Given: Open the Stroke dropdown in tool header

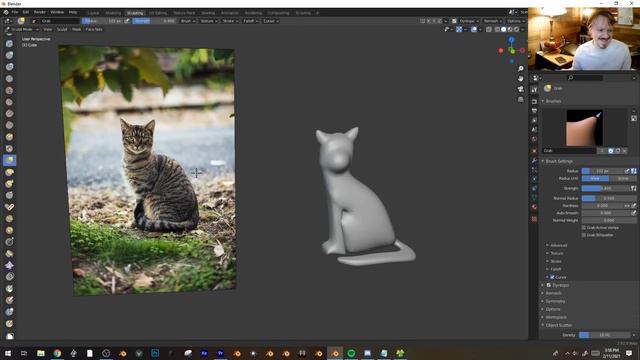Looking at the screenshot, I should [x=230, y=21].
